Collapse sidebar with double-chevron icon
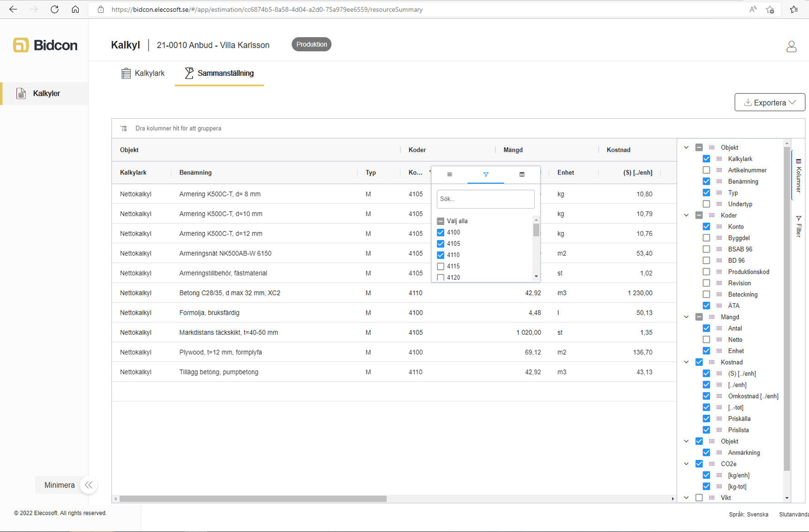The width and height of the screenshot is (809, 532). 89,485
